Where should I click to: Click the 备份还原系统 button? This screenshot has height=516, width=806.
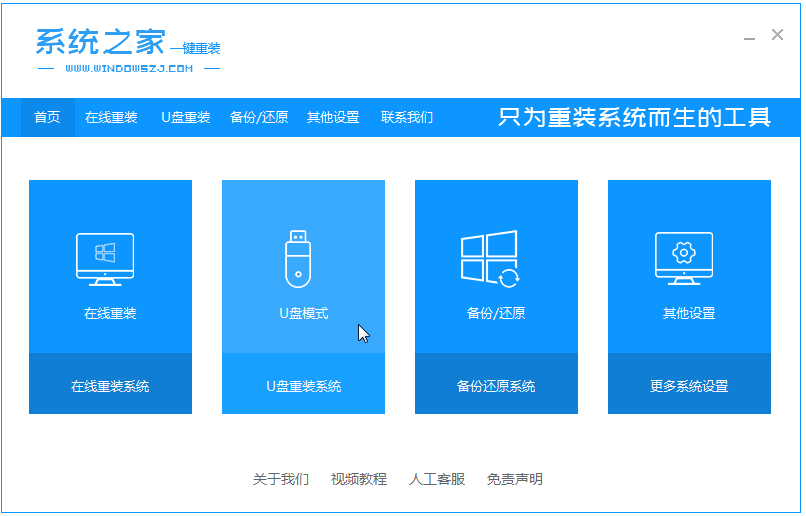coord(497,384)
